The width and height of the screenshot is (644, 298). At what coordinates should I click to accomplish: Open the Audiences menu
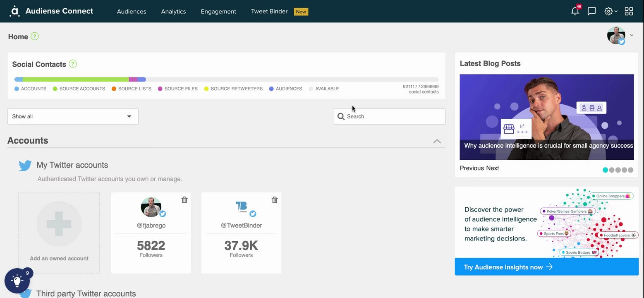point(132,12)
